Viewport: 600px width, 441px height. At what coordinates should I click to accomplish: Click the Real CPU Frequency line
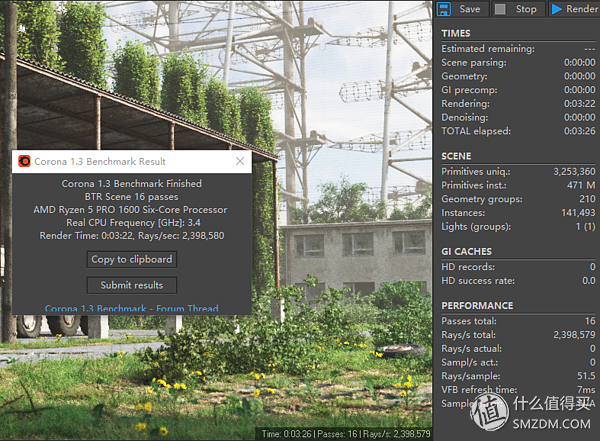pyautogui.click(x=133, y=223)
